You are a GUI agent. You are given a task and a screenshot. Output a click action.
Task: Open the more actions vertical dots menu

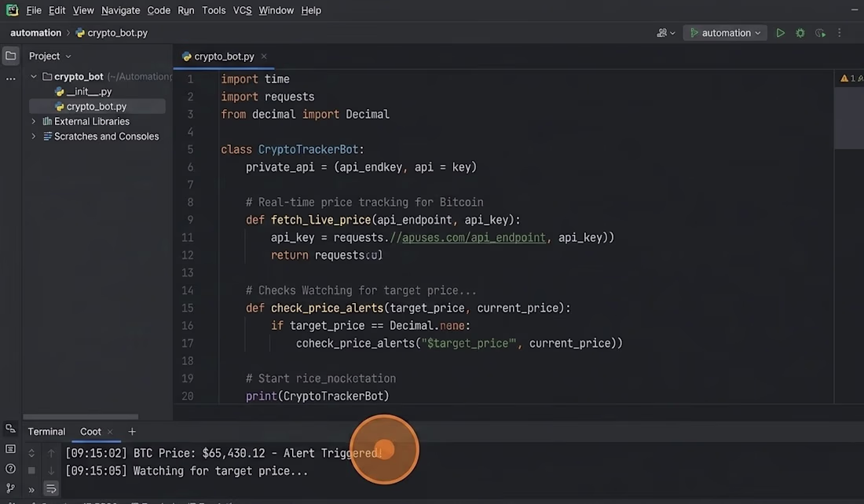[839, 33]
